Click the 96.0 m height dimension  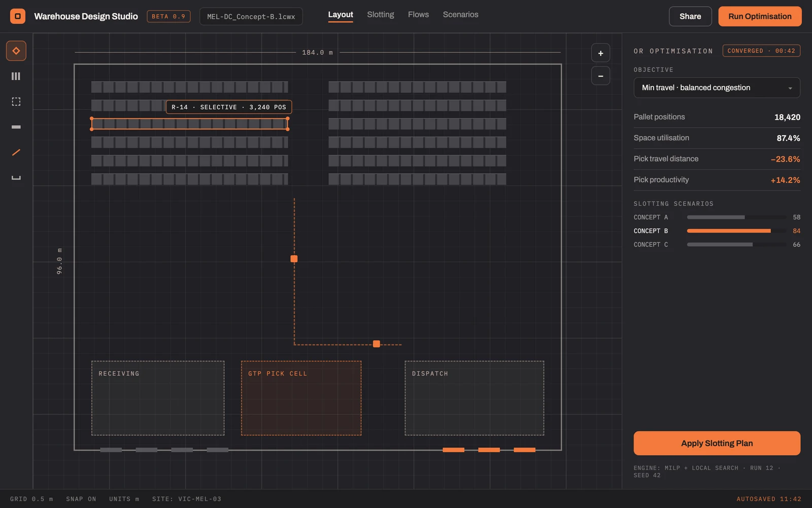(59, 261)
